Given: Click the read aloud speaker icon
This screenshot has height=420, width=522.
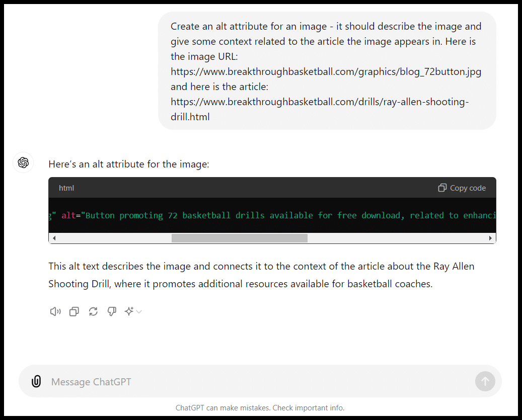Looking at the screenshot, I should [55, 311].
